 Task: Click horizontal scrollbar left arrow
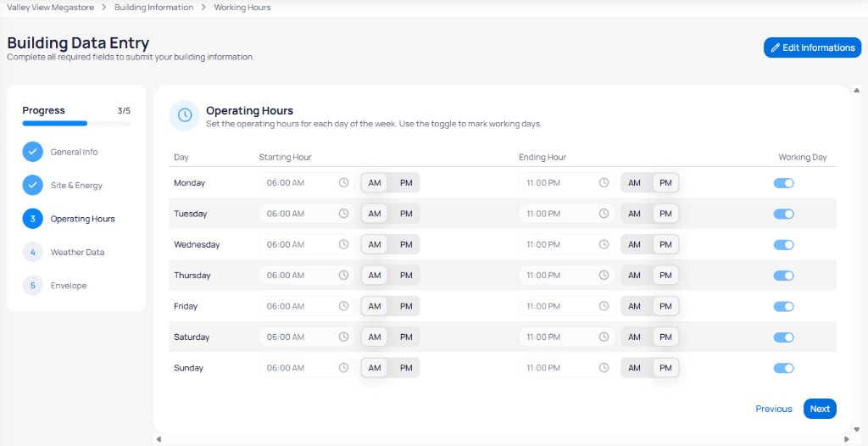pos(159,440)
